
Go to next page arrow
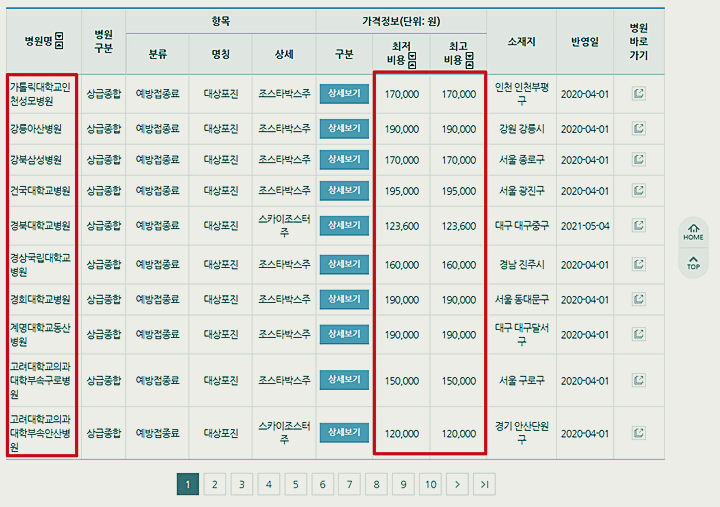coord(457,484)
